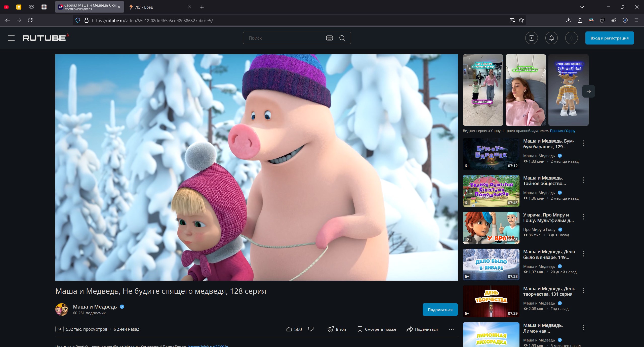Open options for 'Тайное общество' video

pyautogui.click(x=584, y=180)
